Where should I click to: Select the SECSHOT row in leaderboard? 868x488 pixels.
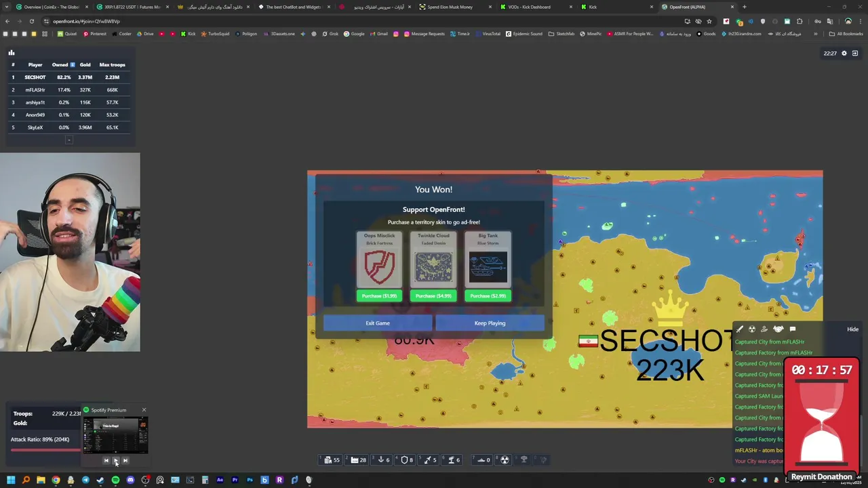click(68, 77)
